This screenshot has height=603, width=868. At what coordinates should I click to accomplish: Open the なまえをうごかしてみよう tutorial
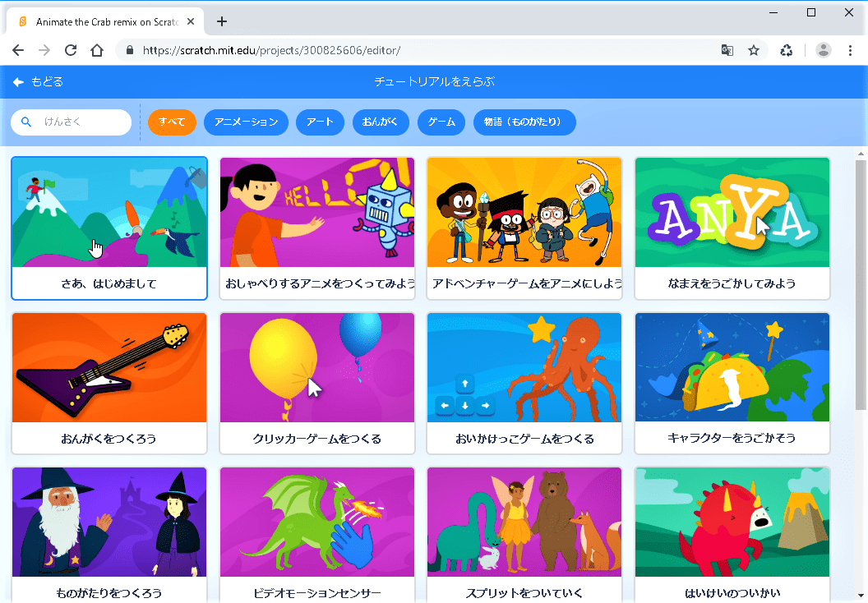click(x=732, y=228)
